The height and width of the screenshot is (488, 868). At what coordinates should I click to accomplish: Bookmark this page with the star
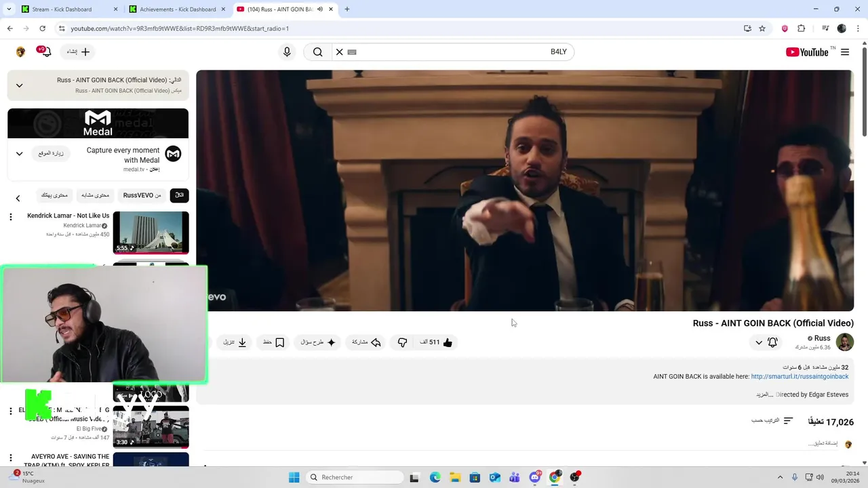pyautogui.click(x=762, y=28)
